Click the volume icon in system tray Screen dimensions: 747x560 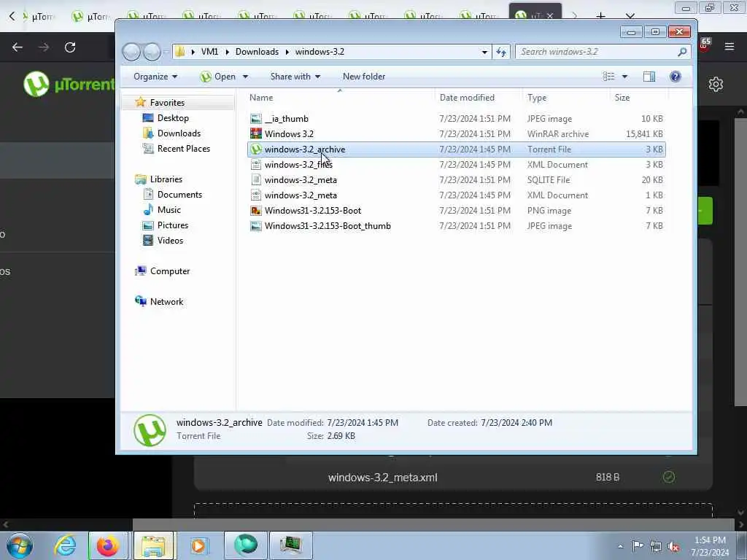(x=673, y=547)
